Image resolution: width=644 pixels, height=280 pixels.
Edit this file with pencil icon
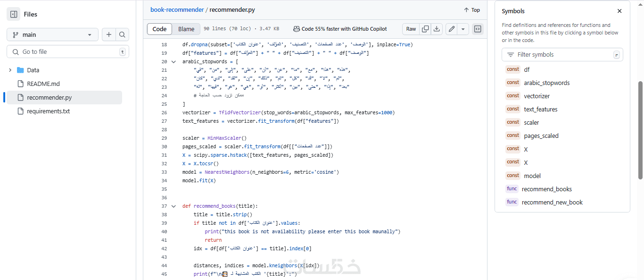coord(452,29)
